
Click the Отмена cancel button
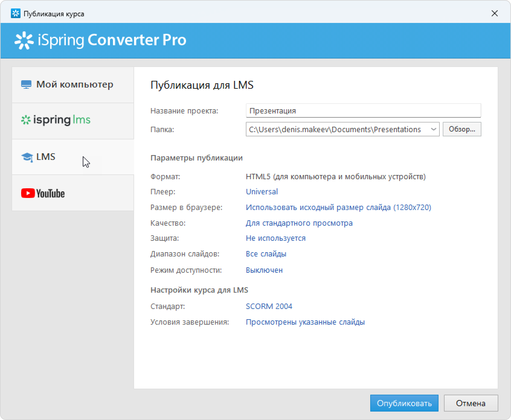point(471,403)
